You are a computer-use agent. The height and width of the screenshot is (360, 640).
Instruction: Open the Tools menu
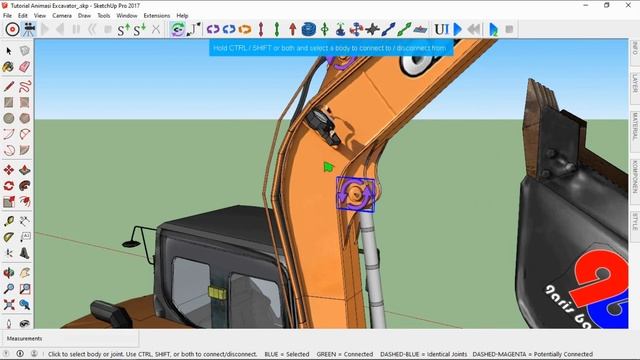104,16
